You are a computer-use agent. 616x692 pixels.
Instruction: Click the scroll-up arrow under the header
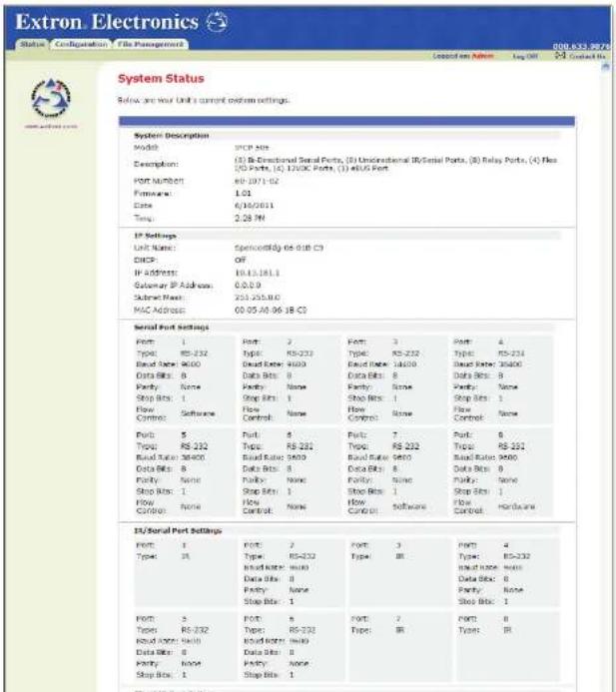[605, 66]
